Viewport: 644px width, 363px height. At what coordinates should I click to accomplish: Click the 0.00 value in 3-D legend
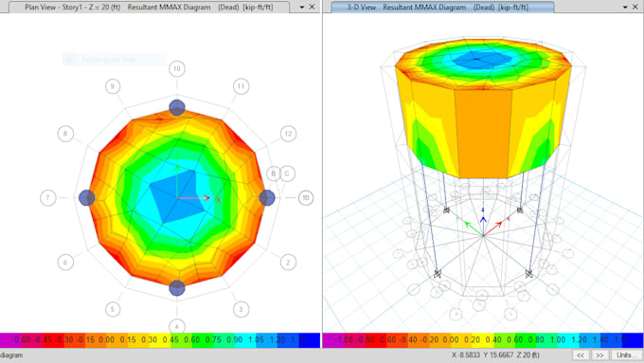point(451,340)
